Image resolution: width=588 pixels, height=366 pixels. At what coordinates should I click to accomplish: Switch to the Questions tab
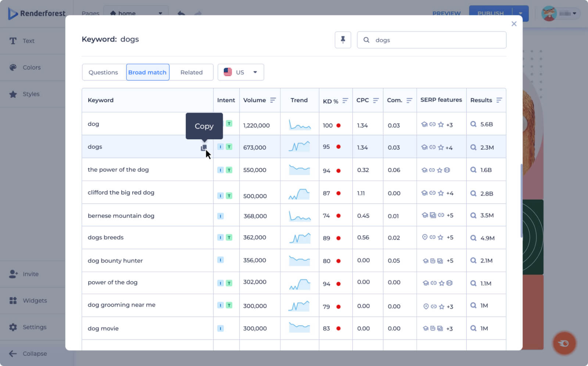tap(103, 72)
